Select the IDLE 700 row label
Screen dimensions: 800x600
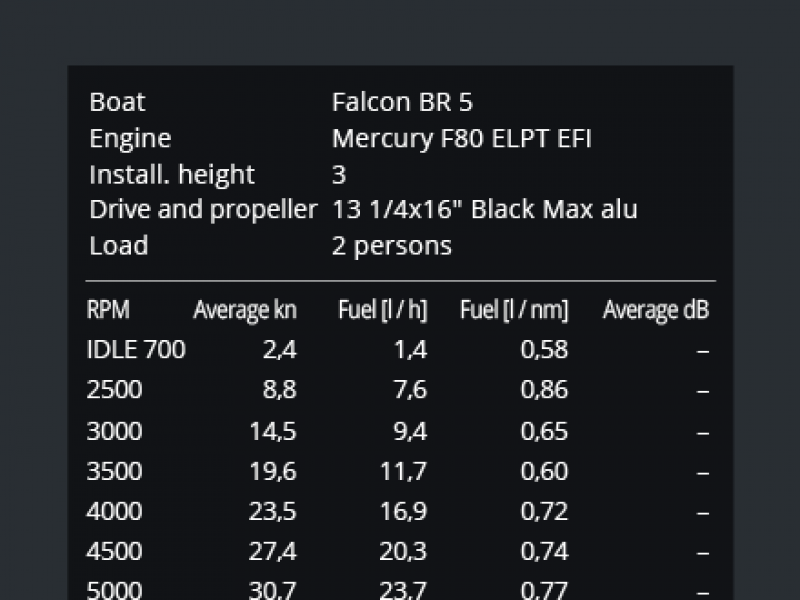coord(136,350)
